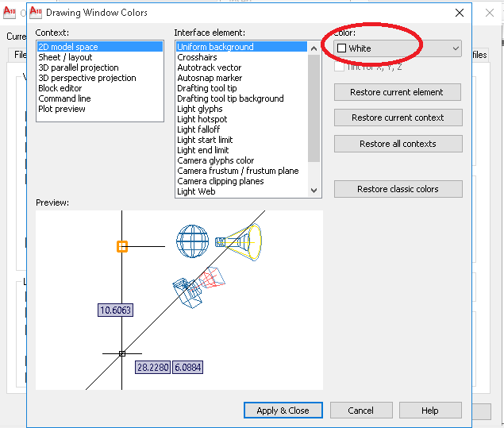
Task: Close the background Options window
Action: click(x=490, y=13)
